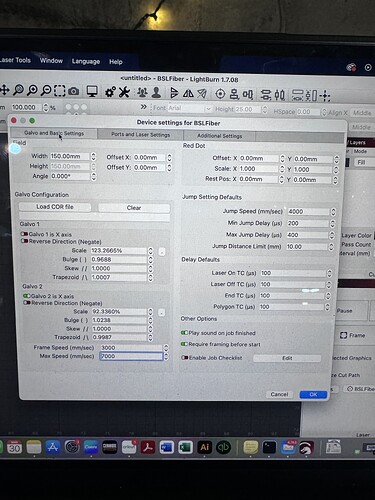
Task: Open the Help menu
Action: click(x=116, y=62)
